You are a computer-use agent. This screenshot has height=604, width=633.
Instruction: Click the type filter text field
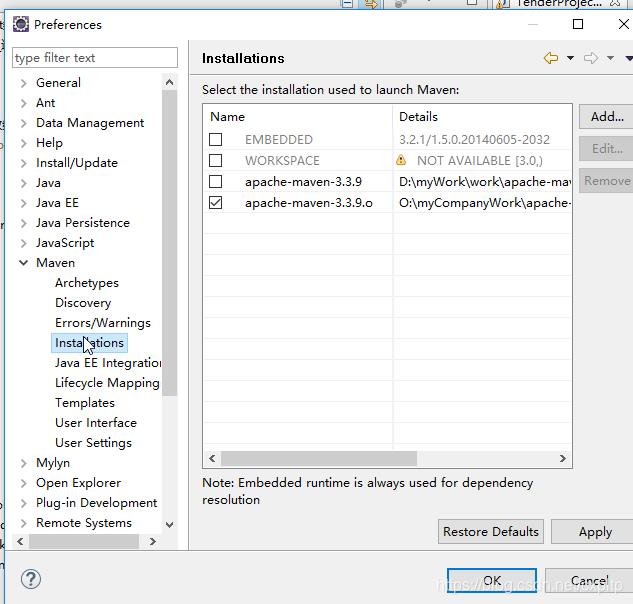click(95, 58)
